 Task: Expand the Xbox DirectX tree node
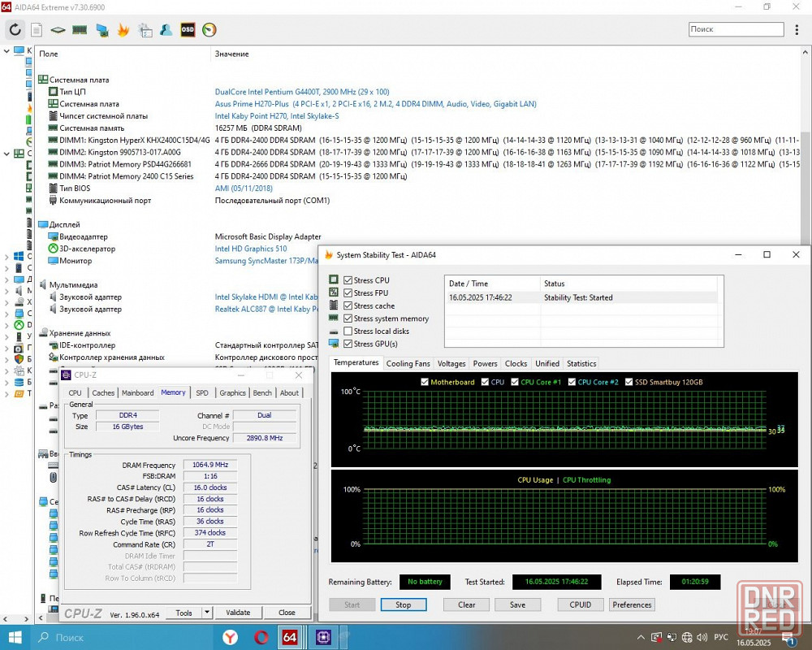[x=6, y=325]
